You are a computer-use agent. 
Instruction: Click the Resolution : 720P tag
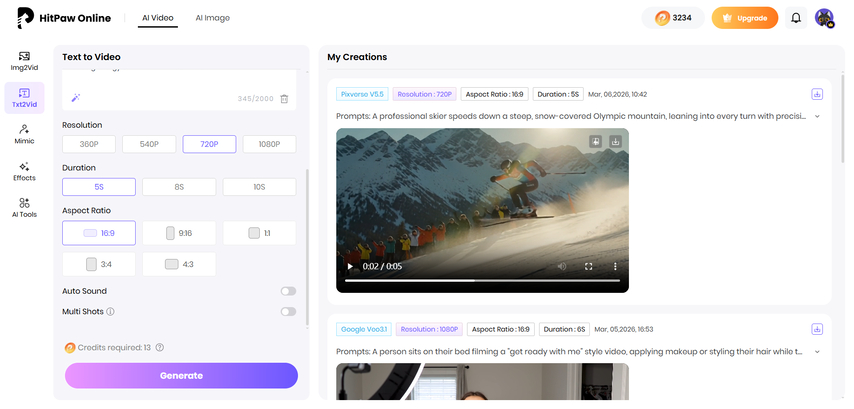(424, 94)
